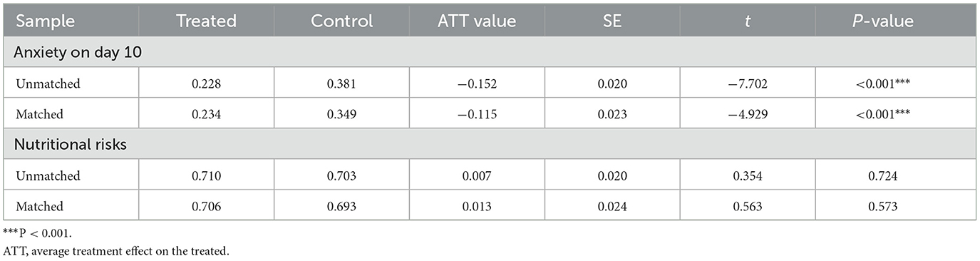The height and width of the screenshot is (261, 980).
Task: Select the Anxiety on day 10 section row
Action: (490, 52)
